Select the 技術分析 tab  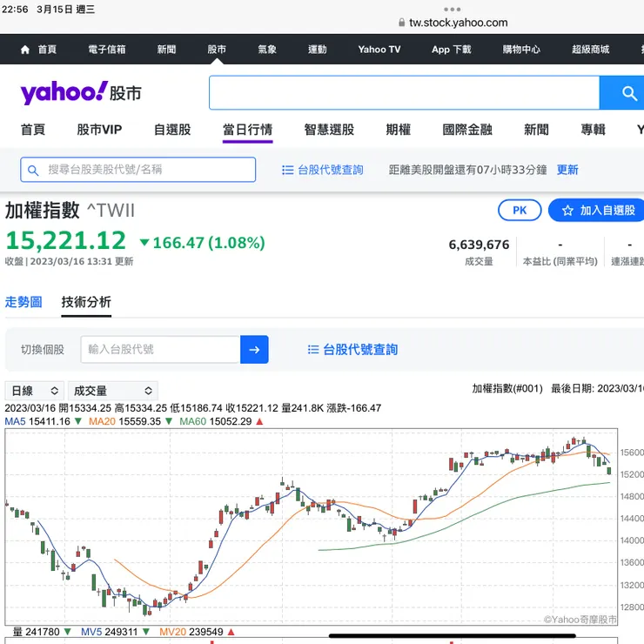click(x=86, y=302)
